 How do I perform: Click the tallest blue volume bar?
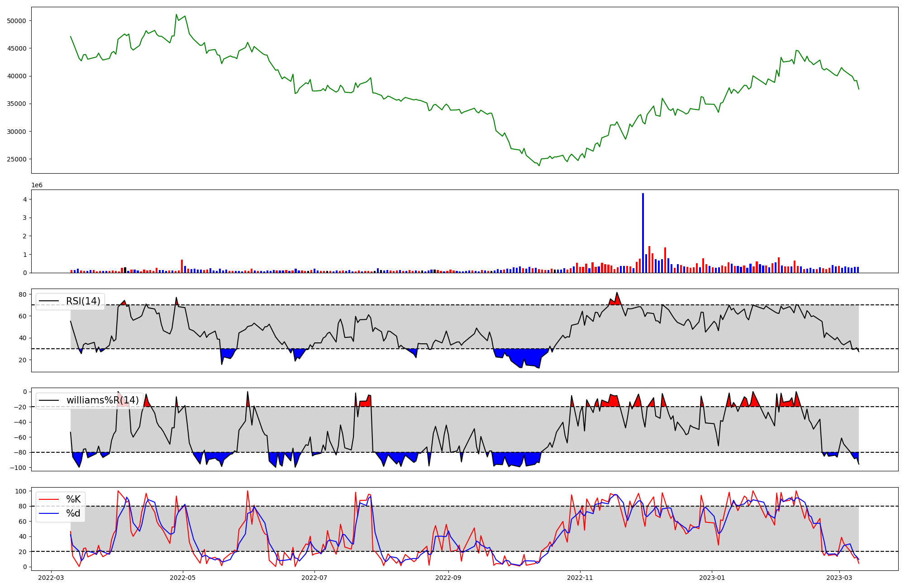[643, 233]
